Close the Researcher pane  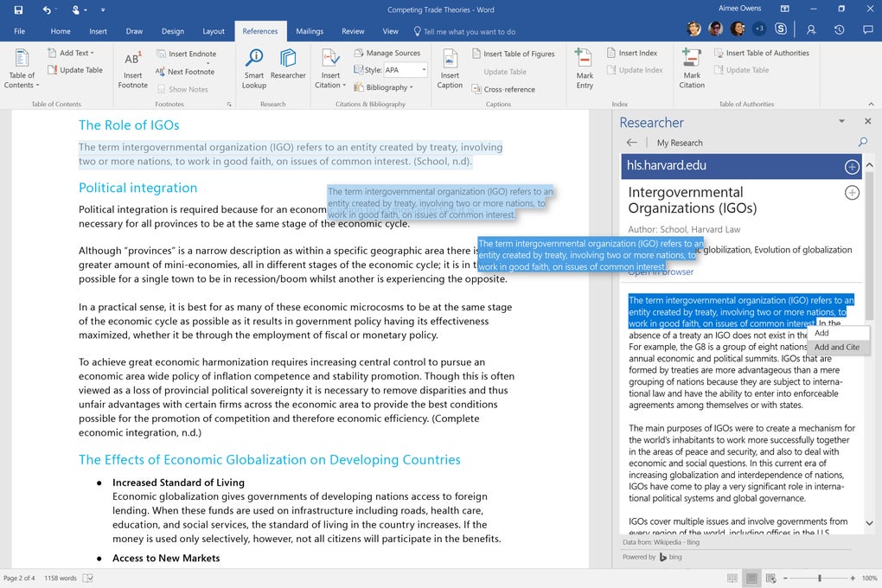(868, 122)
